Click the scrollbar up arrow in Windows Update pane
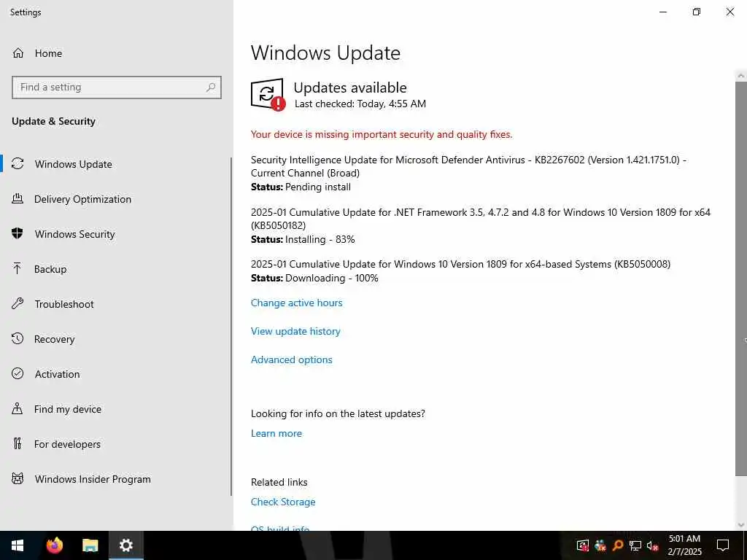The height and width of the screenshot is (560, 747). click(x=741, y=76)
